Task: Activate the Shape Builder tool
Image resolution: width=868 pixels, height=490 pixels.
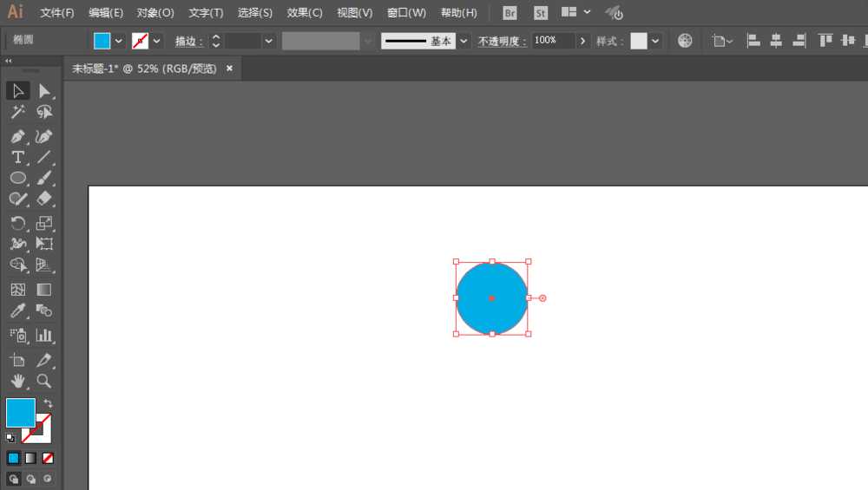Action: click(x=17, y=265)
